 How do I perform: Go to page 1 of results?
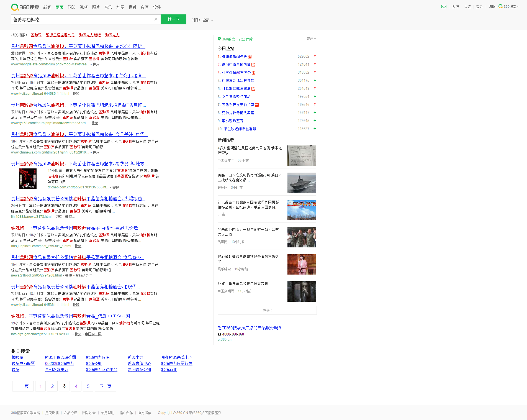(40, 386)
